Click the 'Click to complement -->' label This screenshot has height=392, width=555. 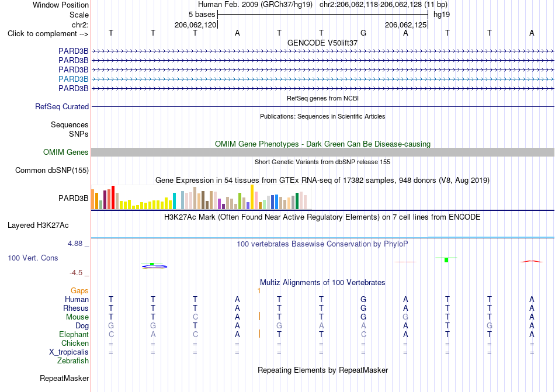coord(48,34)
